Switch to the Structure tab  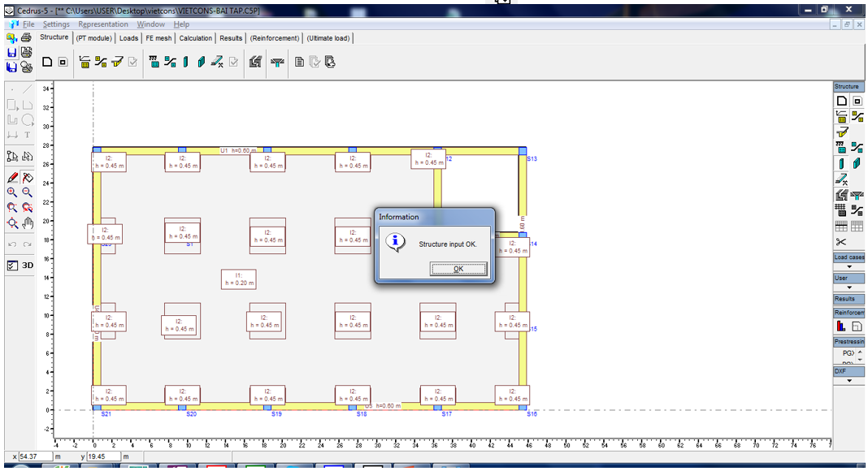point(54,37)
